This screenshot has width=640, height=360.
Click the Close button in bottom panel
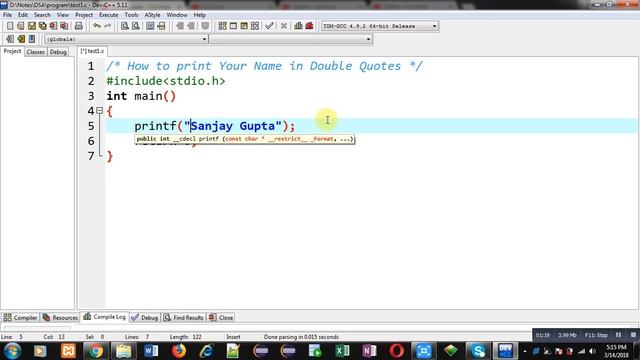pos(221,317)
